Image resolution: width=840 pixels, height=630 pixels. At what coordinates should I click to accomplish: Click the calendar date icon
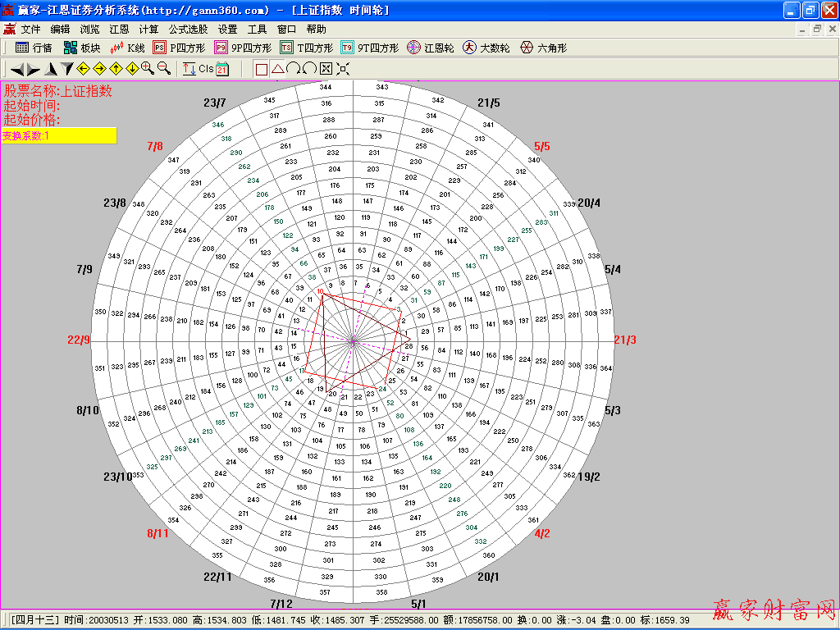(223, 70)
